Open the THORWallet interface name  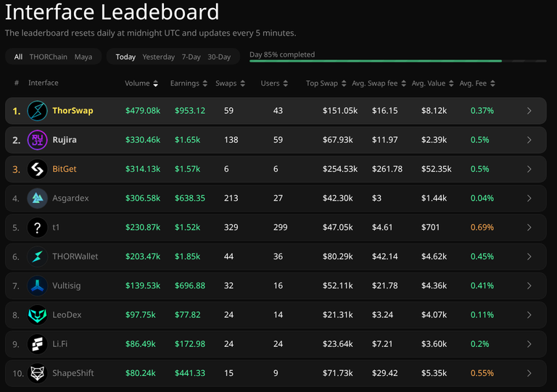coord(75,257)
